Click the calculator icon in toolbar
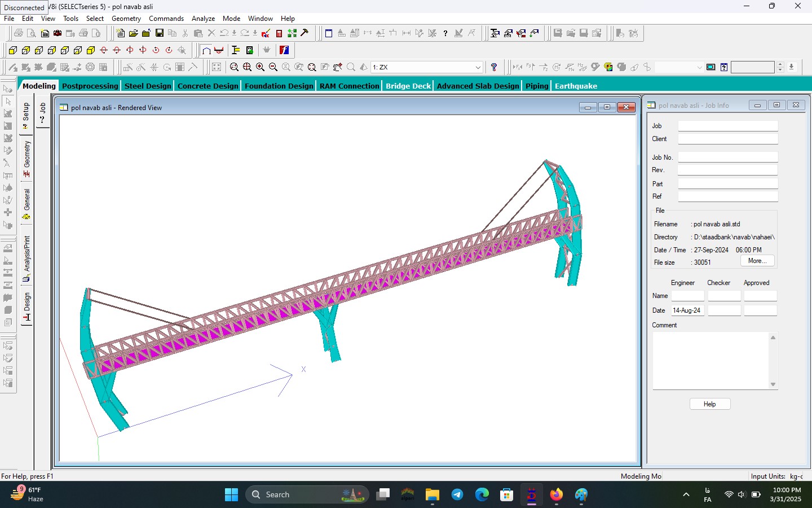 tap(279, 33)
